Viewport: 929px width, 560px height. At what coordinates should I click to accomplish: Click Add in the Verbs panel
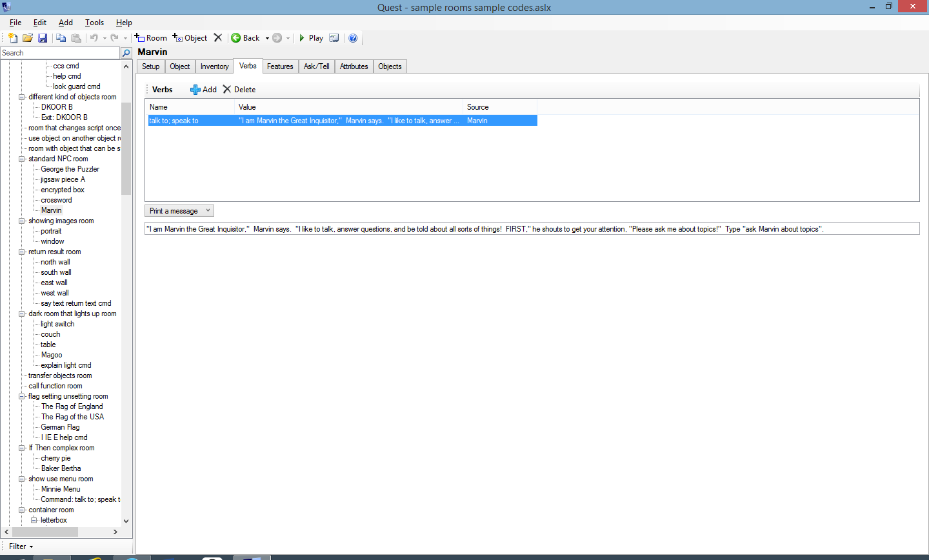click(203, 90)
